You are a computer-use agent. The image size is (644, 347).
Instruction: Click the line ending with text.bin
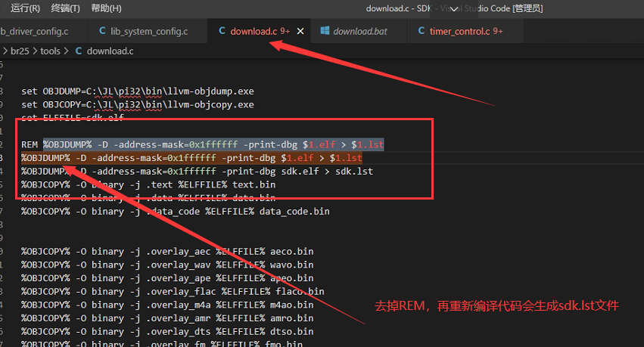pos(148,184)
